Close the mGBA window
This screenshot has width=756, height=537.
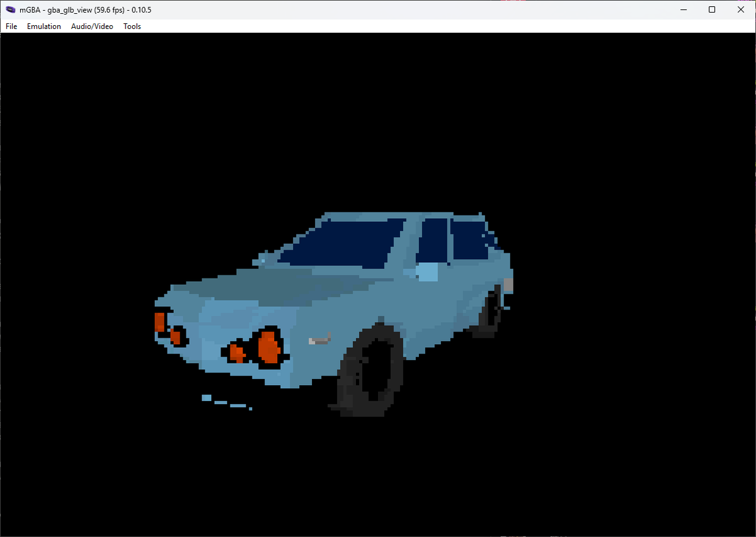[x=741, y=9]
